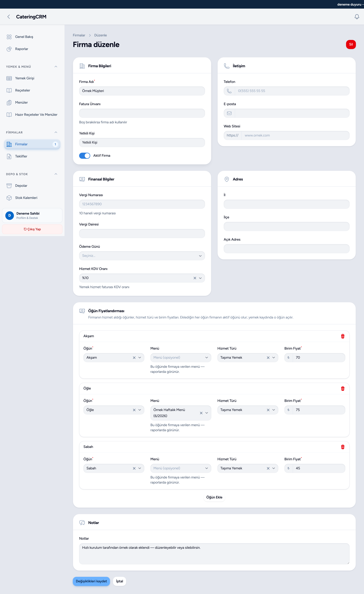The image size is (364, 594).
Task: Click the Yetkili Kişi input field
Action: click(142, 142)
